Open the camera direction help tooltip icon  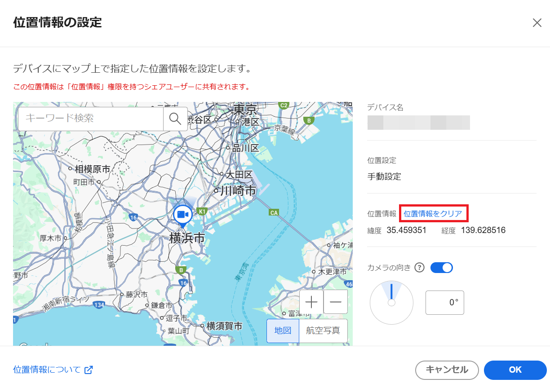point(419,268)
